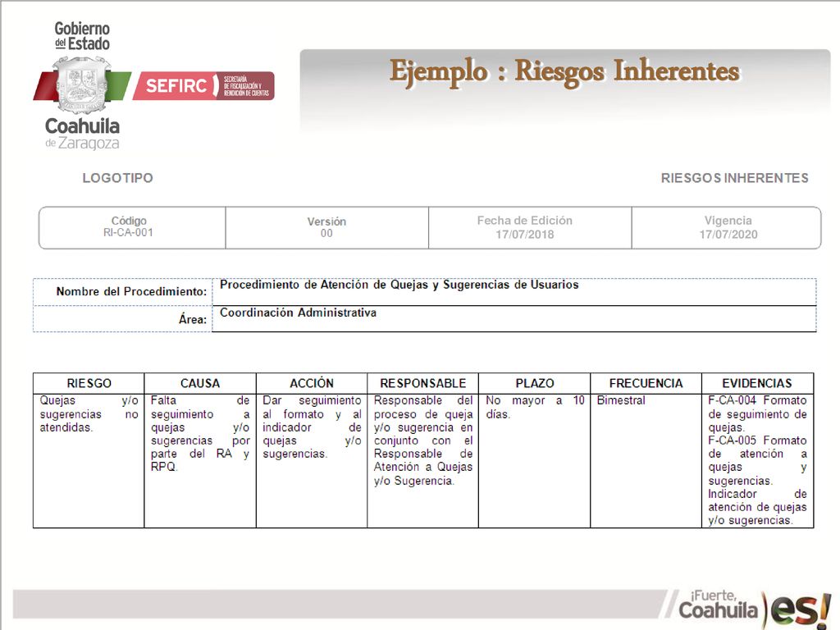The width and height of the screenshot is (840, 630).
Task: Click the Coordinación Administrativa field
Action: (x=514, y=319)
